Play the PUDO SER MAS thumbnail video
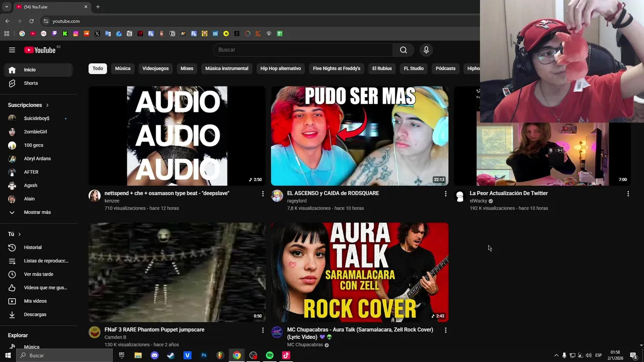Image resolution: width=644 pixels, height=362 pixels. click(360, 136)
